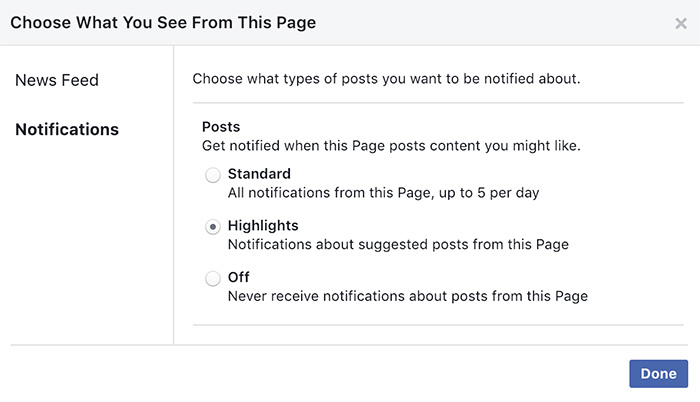Close the dialog with the X icon
The width and height of the screenshot is (700, 402).
tap(681, 23)
